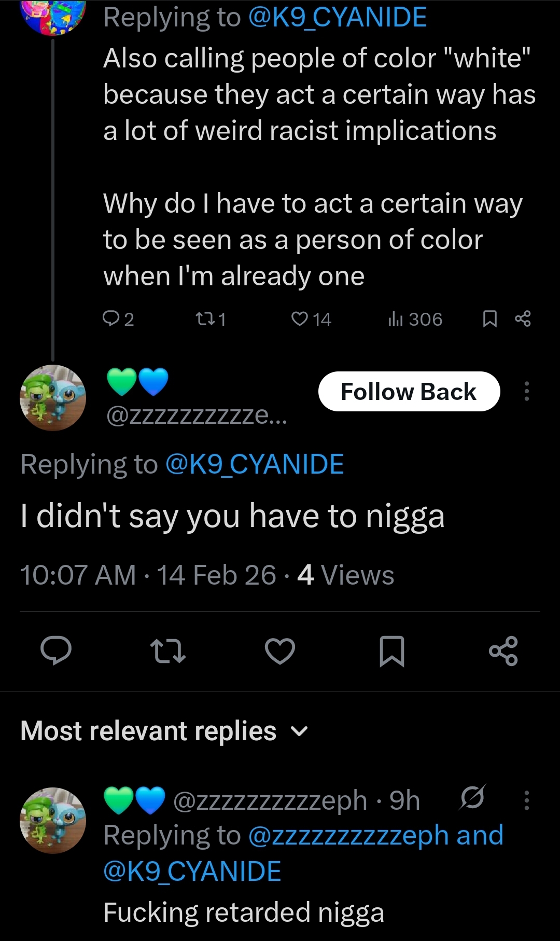The image size is (560, 941).
Task: Click reply icon on the first tweet
Action: tap(111, 319)
